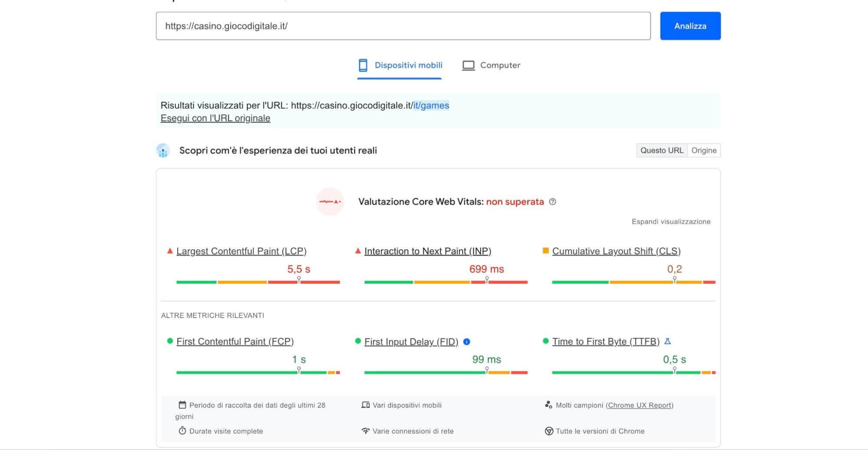Focus the URL input field
The image size is (868, 450).
(x=403, y=26)
